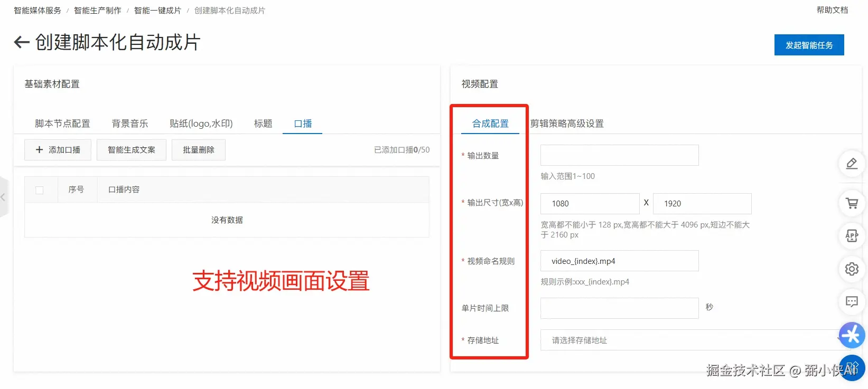This screenshot has height=389, width=868.
Task: Click the 已添加口播0/50 counter text
Action: [402, 150]
